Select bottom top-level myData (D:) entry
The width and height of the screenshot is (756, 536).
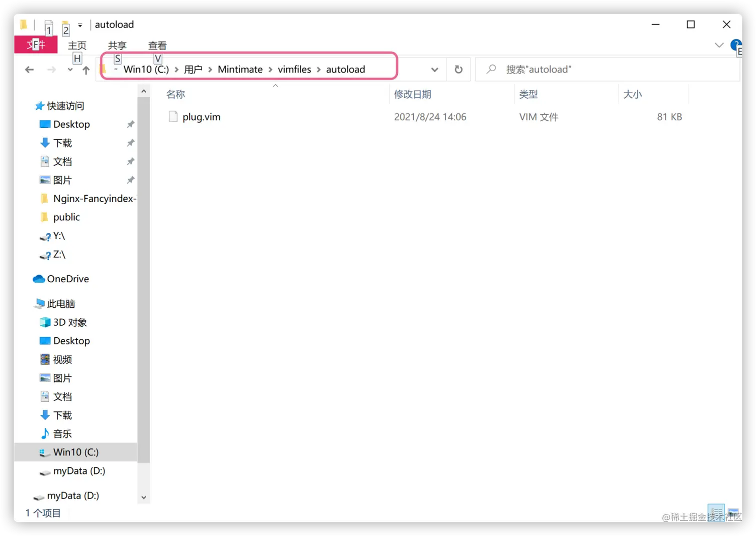(x=73, y=495)
